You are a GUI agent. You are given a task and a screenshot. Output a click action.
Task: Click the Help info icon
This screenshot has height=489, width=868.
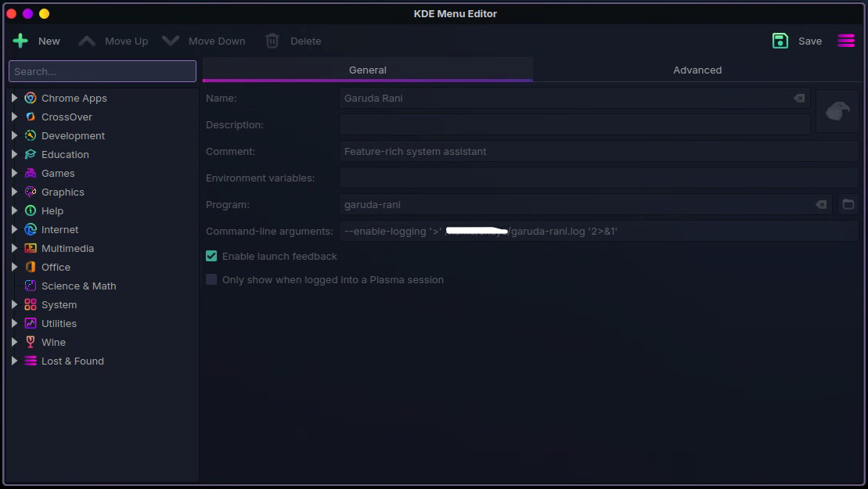coord(31,211)
